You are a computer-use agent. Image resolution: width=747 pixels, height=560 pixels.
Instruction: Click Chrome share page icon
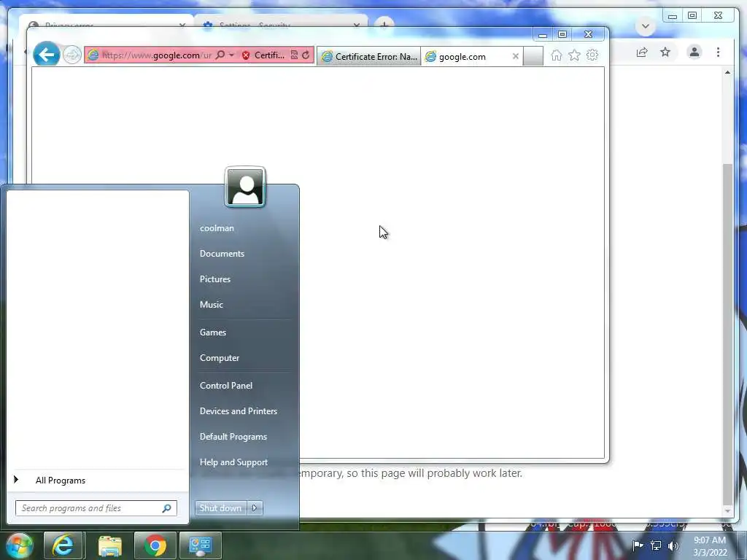point(642,52)
